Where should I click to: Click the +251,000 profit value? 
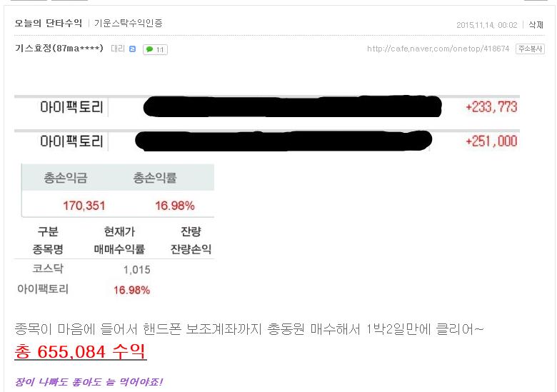(x=491, y=141)
